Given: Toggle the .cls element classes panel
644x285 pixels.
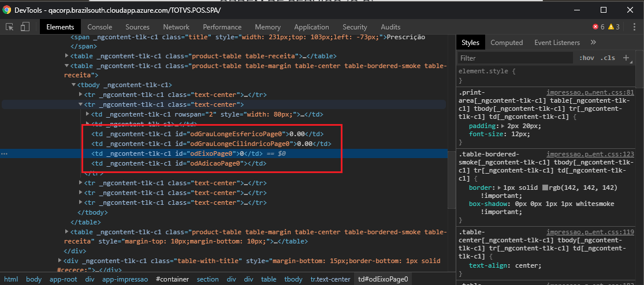Looking at the screenshot, I should click(607, 58).
